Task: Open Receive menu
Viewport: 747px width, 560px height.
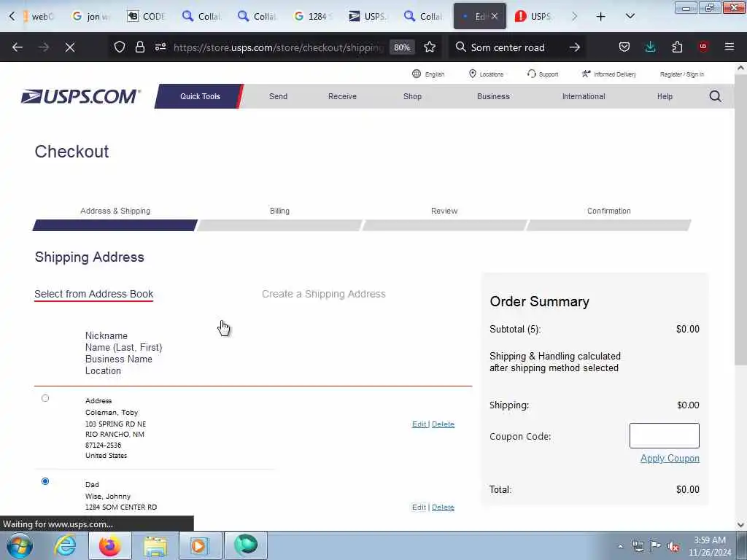Action: tap(342, 96)
